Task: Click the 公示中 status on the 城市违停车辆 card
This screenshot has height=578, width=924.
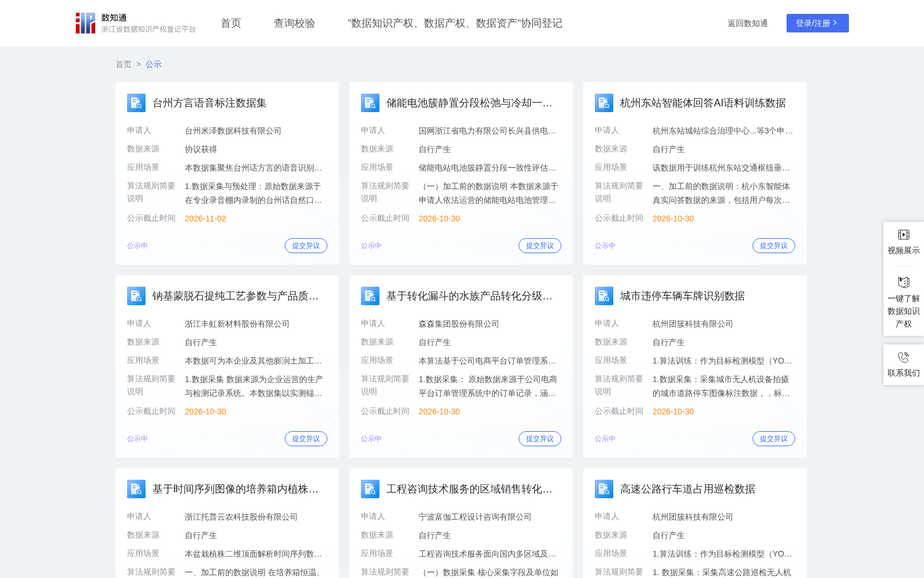Action: [x=605, y=439]
